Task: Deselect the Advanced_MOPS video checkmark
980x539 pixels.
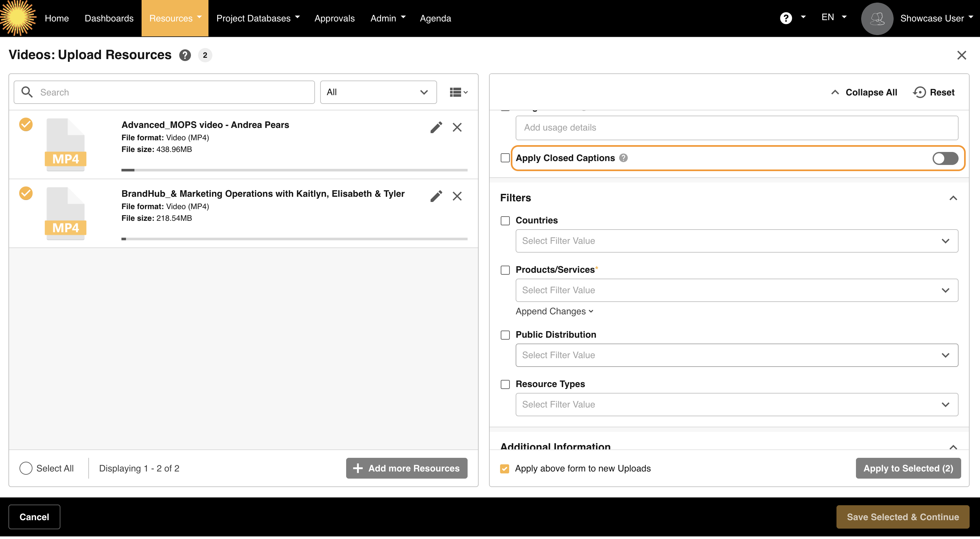Action: pyautogui.click(x=26, y=124)
